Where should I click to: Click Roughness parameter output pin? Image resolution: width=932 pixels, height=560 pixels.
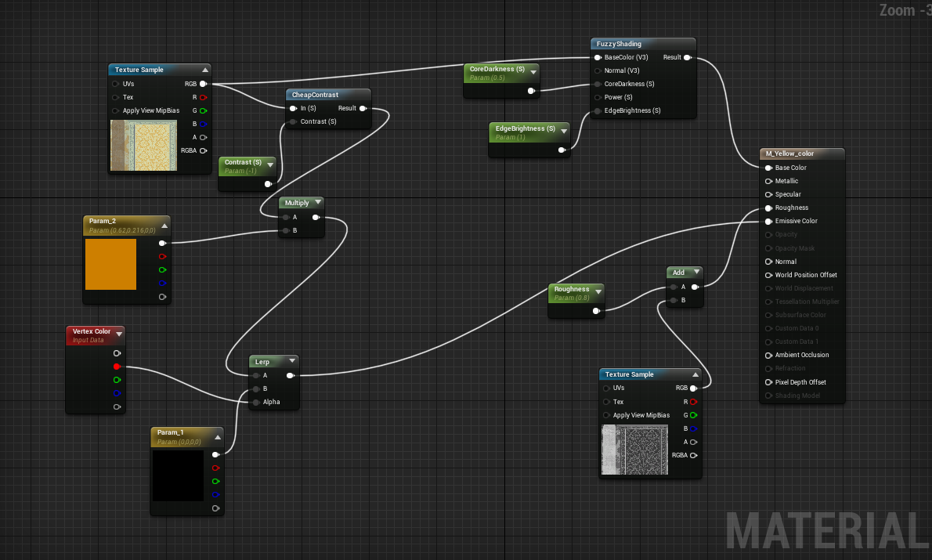(595, 311)
